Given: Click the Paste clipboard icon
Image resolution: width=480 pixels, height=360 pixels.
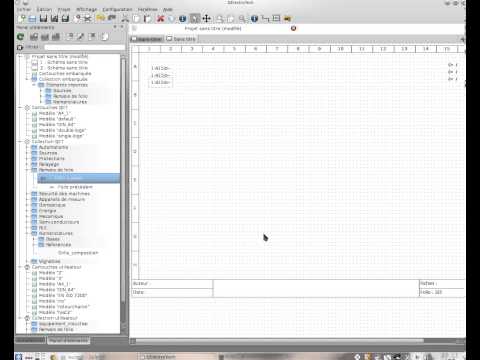Looking at the screenshot, I should pos(147,19).
